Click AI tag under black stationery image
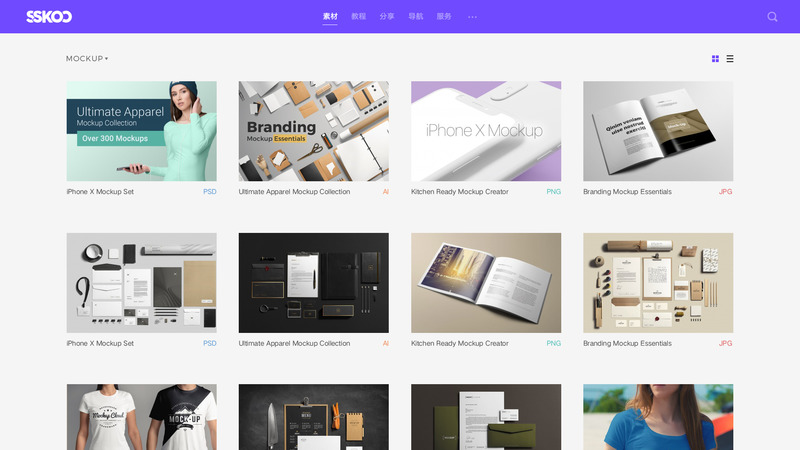This screenshot has height=450, width=800. tap(386, 343)
